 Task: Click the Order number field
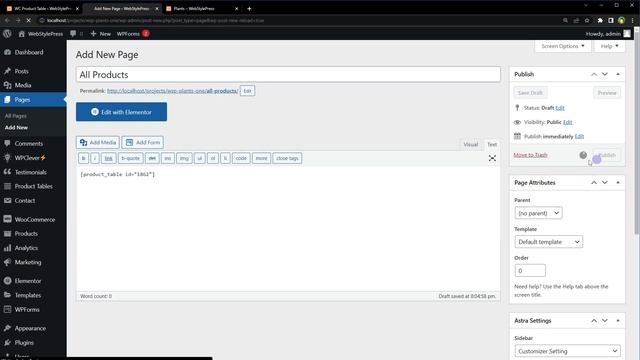[x=530, y=271]
